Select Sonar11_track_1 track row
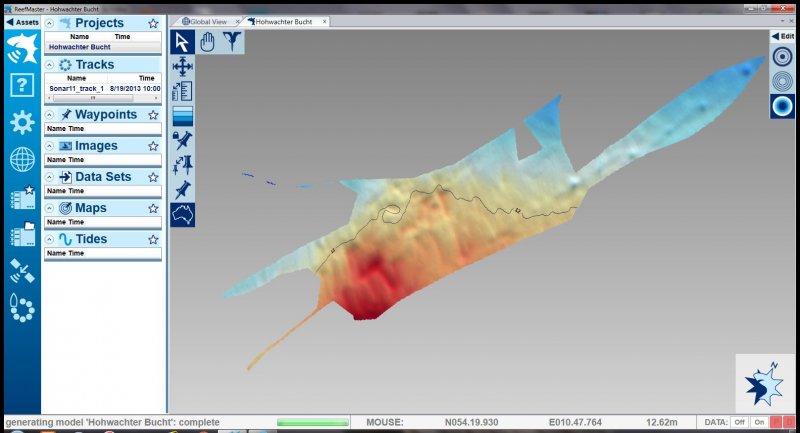Image resolution: width=800 pixels, height=433 pixels. pos(103,88)
